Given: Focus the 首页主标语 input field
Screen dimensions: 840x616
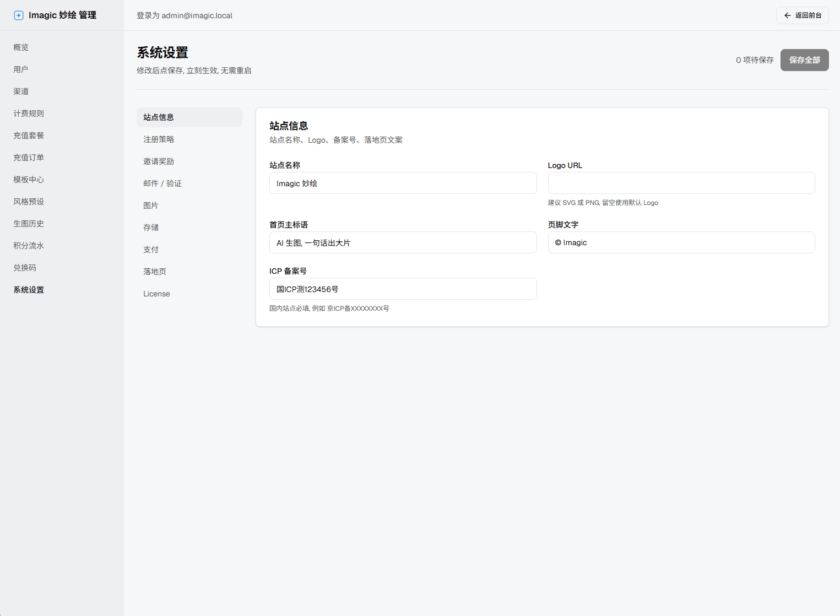Looking at the screenshot, I should (403, 242).
